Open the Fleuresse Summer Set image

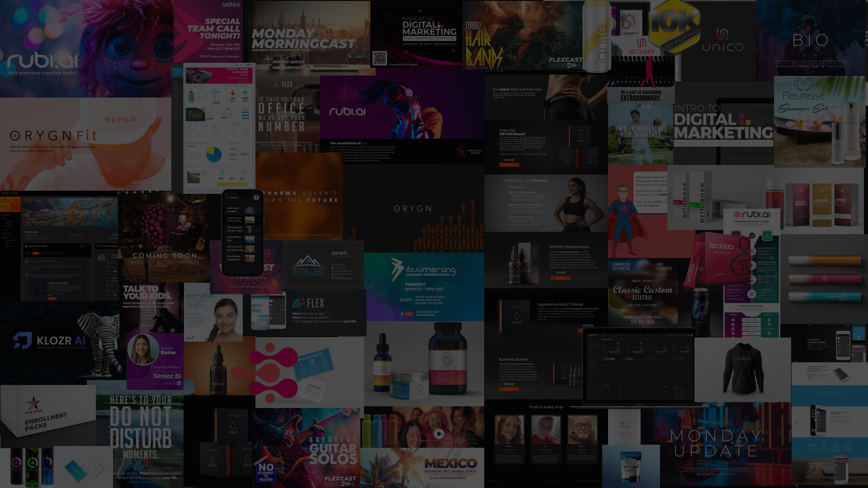pos(819,121)
